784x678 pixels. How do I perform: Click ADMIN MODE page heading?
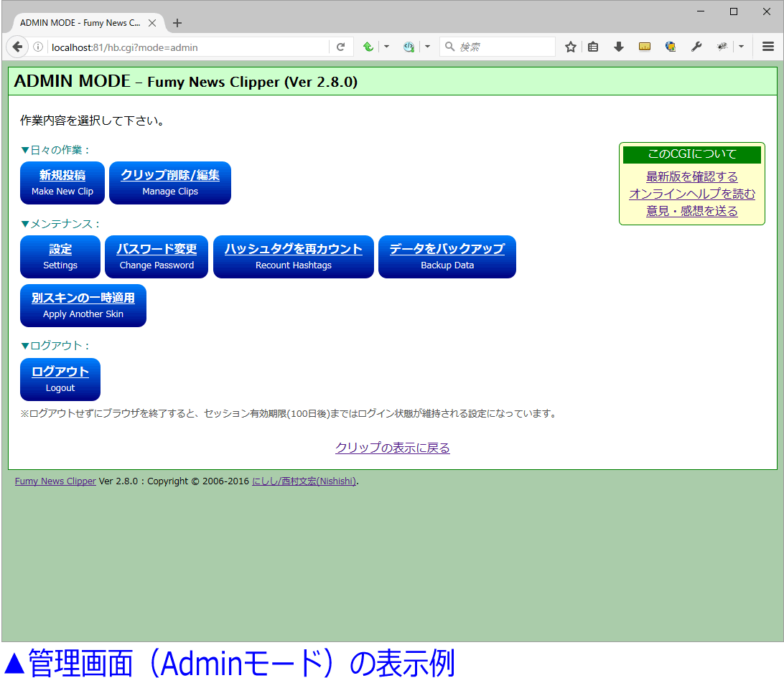pos(185,81)
